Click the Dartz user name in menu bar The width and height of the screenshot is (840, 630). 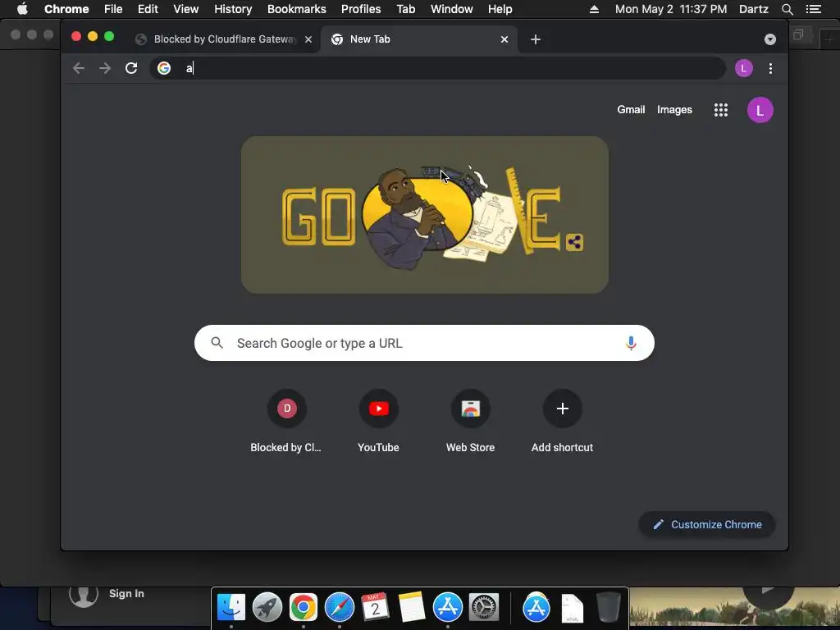[753, 9]
